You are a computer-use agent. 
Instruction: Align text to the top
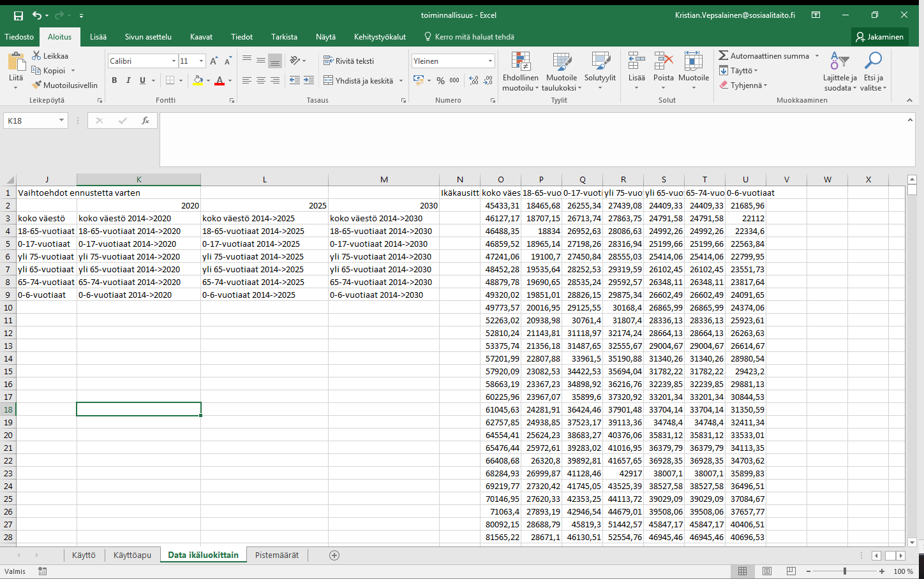247,61
